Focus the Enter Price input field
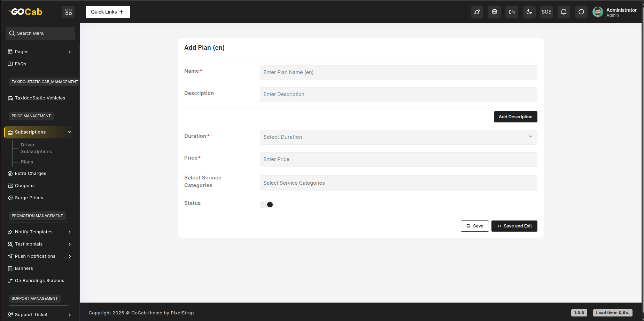 tap(398, 159)
